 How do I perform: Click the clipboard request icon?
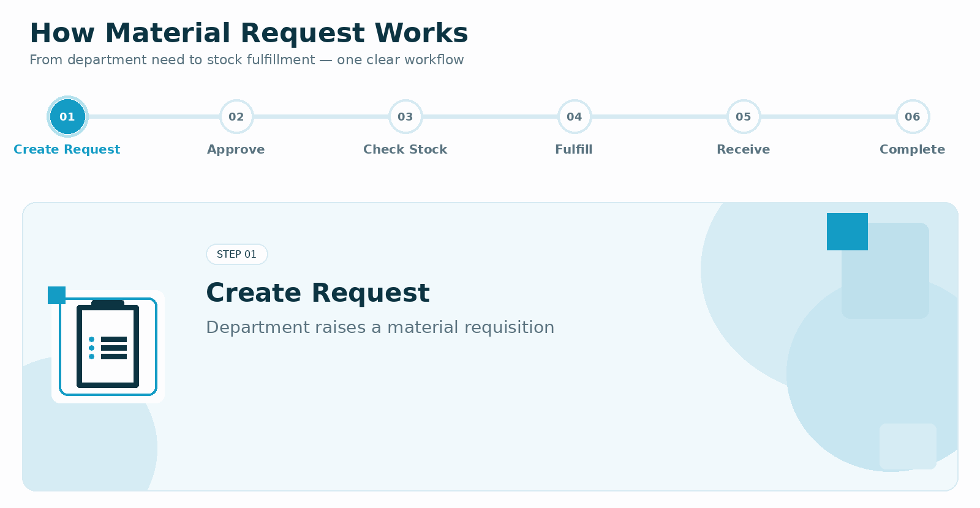(108, 346)
